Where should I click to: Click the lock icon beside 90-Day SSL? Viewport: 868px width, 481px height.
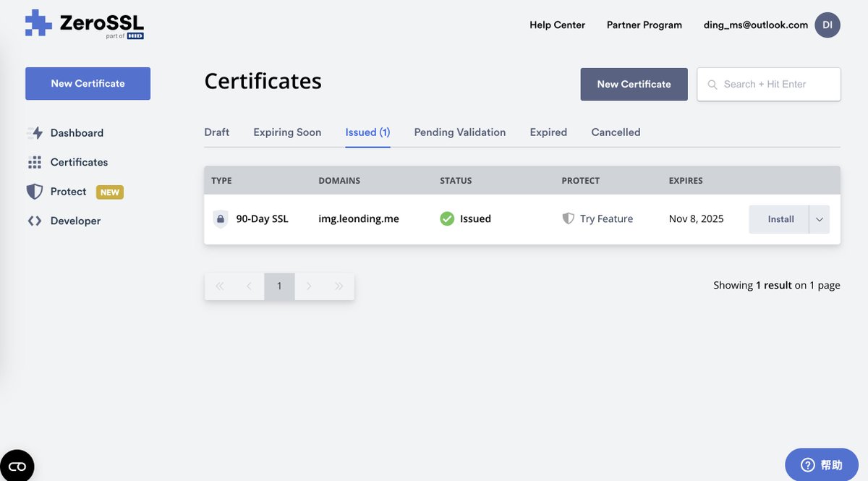pos(221,218)
